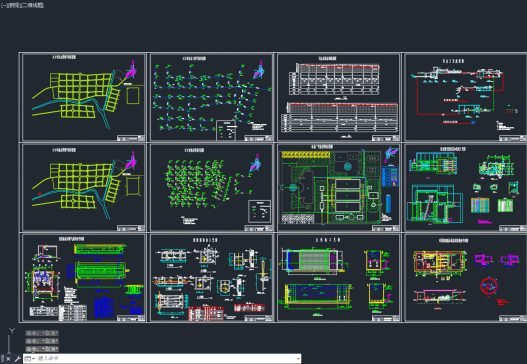Image resolution: width=527 pixels, height=364 pixels.
Task: Open the [-] viewport controls menu
Action: [x=3, y=5]
